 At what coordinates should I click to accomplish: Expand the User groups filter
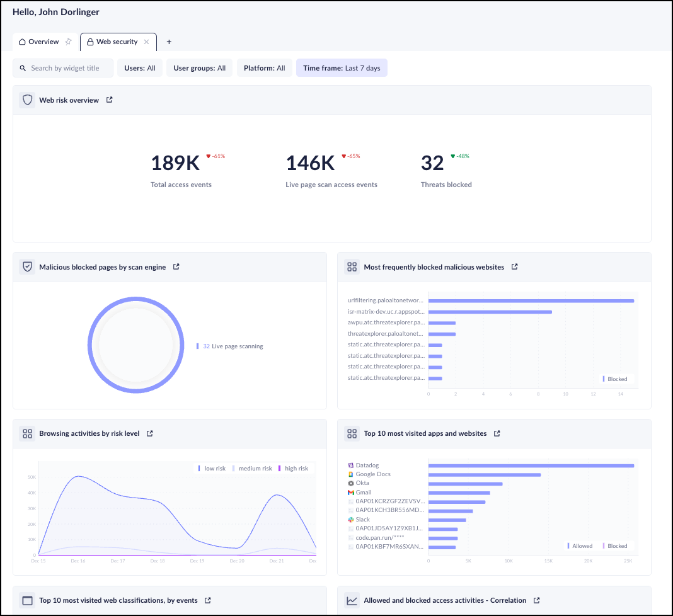pos(199,68)
